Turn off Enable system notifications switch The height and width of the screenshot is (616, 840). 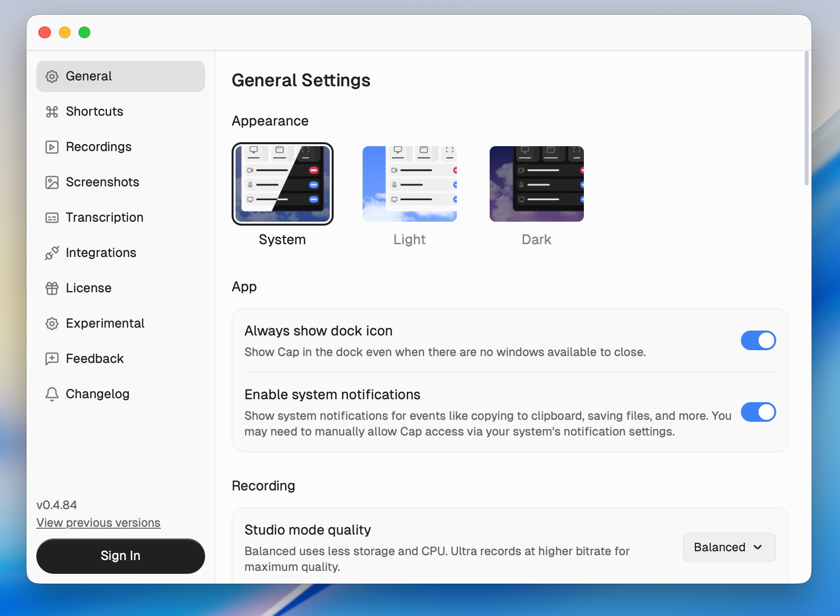(758, 412)
